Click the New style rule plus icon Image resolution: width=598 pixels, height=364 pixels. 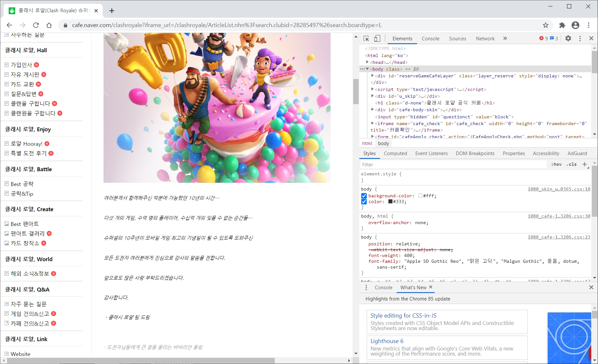coord(584,164)
